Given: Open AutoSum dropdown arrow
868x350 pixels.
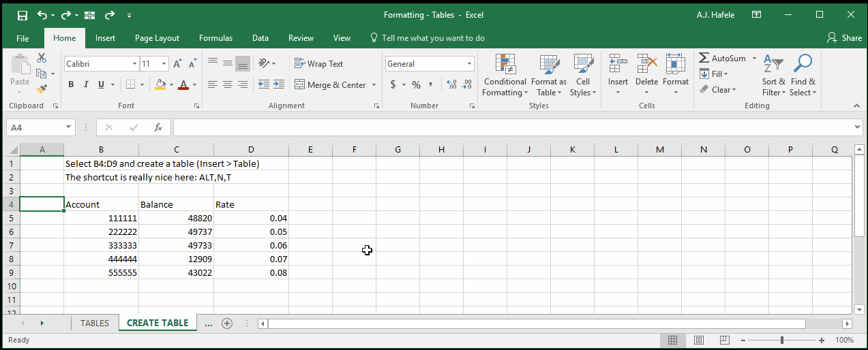Looking at the screenshot, I should [x=754, y=59].
